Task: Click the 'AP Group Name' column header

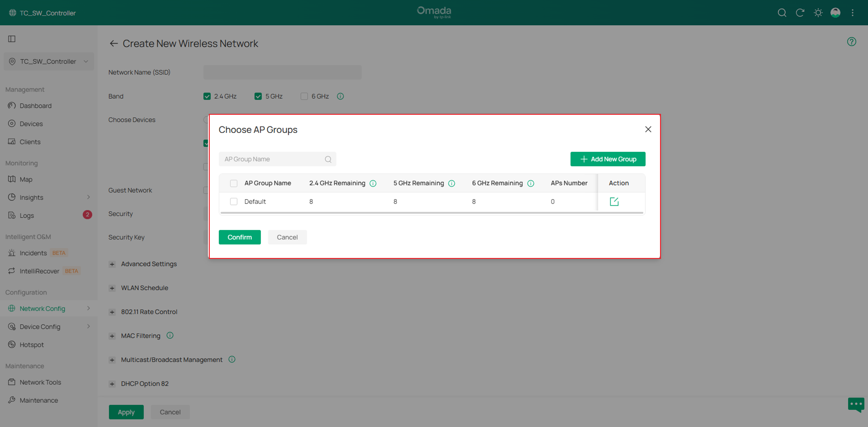Action: click(x=268, y=183)
